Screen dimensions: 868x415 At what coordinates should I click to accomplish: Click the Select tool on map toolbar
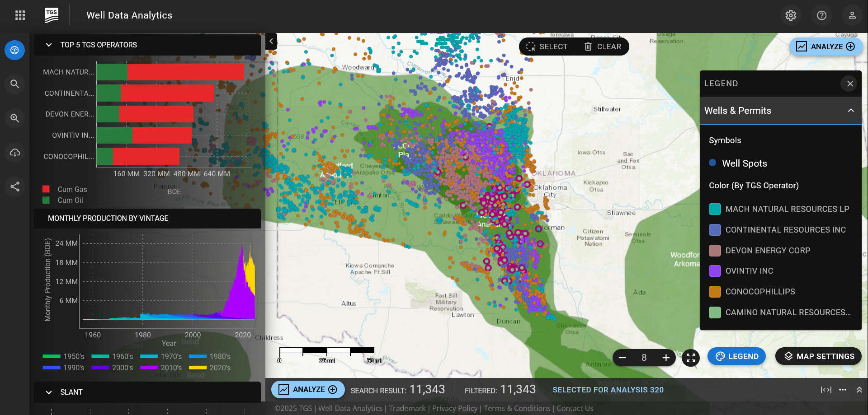coord(547,47)
